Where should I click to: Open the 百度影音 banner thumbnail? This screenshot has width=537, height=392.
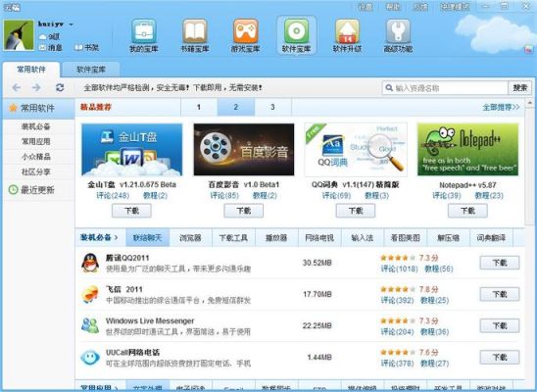(x=244, y=150)
